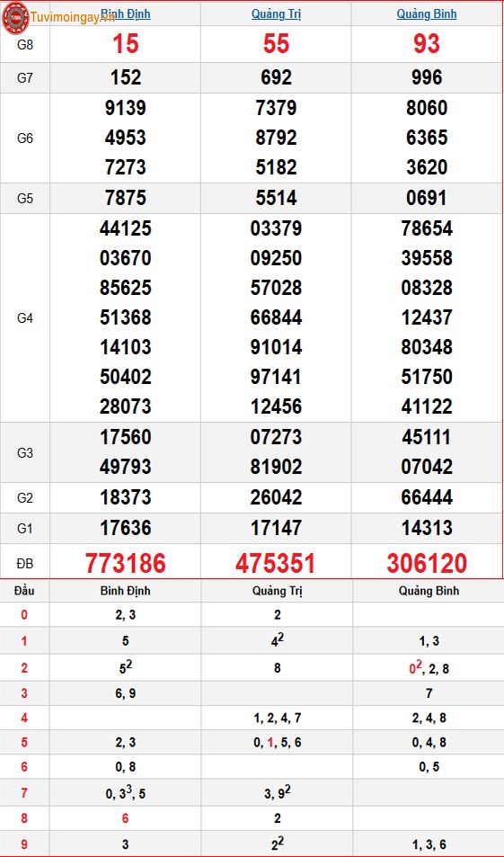Click Quảng Trị special prize 475351
This screenshot has width=504, height=857.
click(x=276, y=563)
